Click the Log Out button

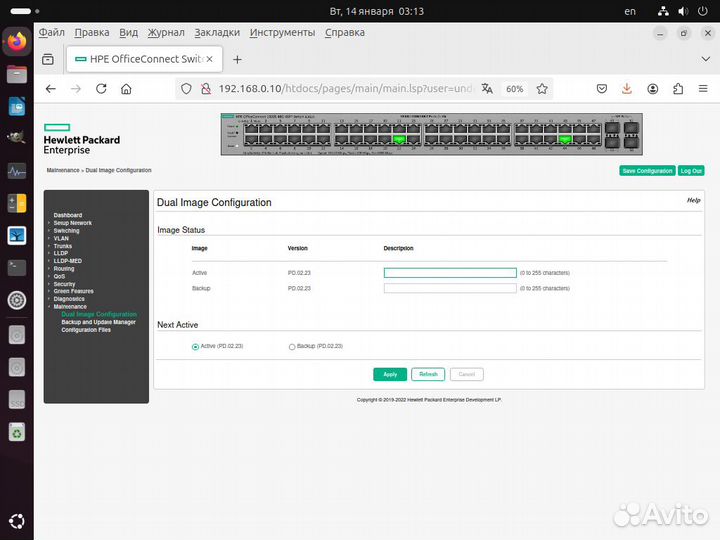click(691, 171)
